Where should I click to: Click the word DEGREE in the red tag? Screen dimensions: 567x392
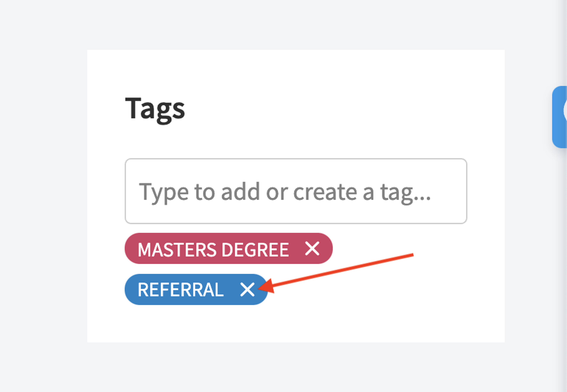(255, 250)
